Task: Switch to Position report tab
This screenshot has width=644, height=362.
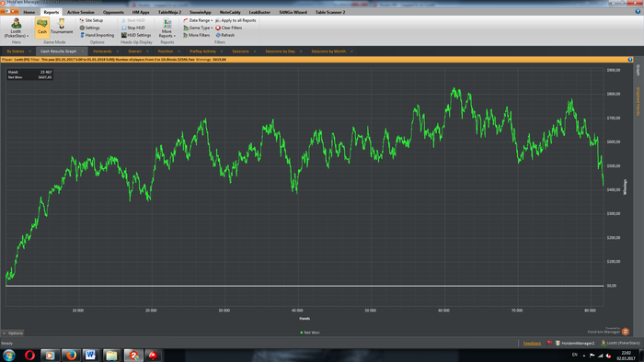Action: pos(166,51)
